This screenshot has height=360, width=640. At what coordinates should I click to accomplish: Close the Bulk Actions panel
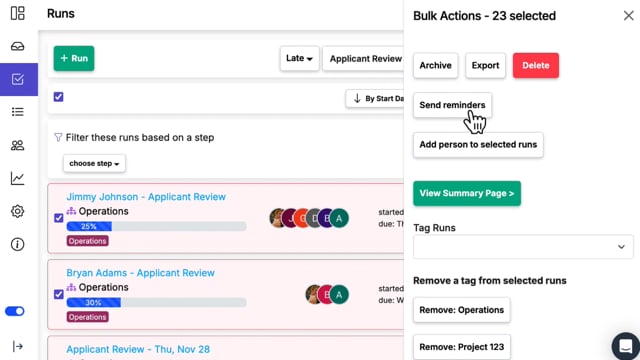point(629,16)
